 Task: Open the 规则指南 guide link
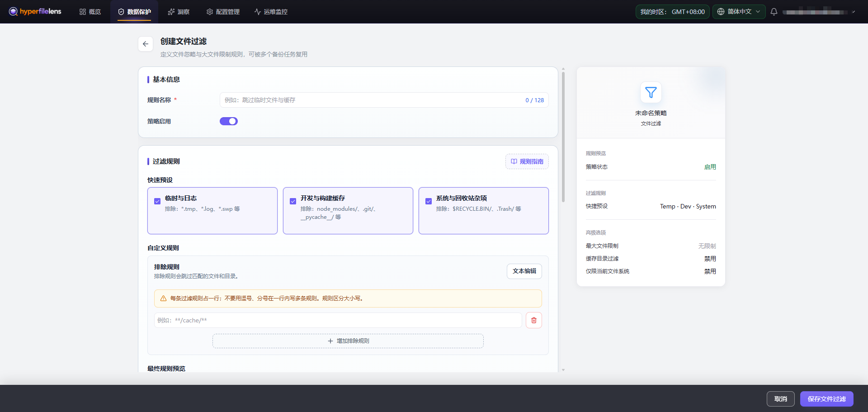point(527,161)
